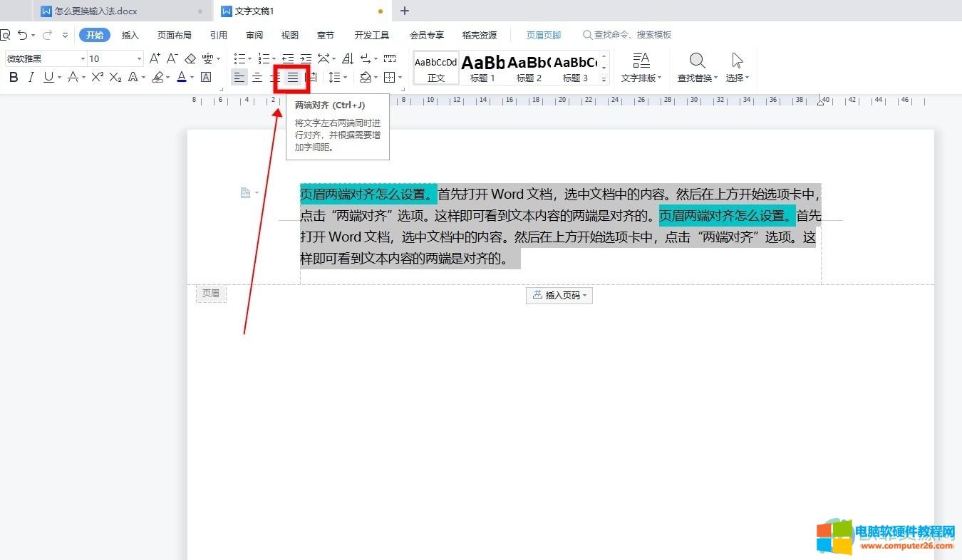Click the text effects outlined A icon
The width and height of the screenshot is (962, 560).
point(133,77)
